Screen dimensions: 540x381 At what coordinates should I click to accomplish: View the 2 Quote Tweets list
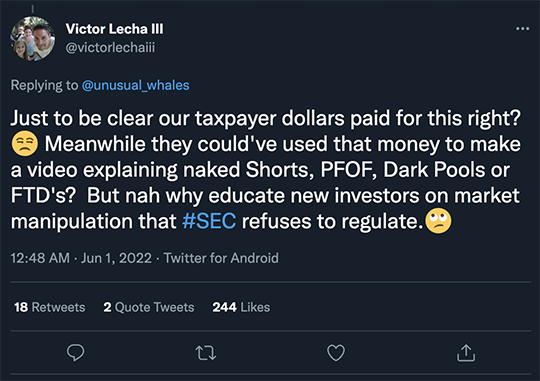coord(149,307)
